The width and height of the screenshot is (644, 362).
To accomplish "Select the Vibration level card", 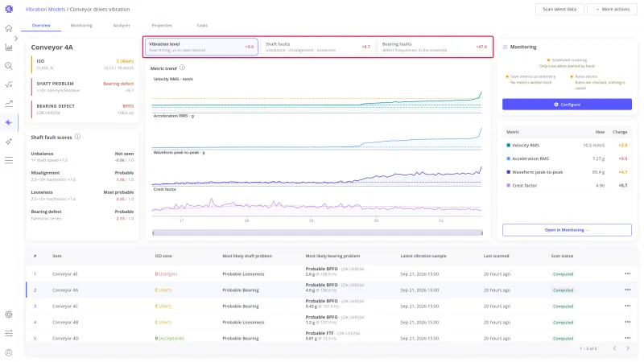I will (201, 47).
